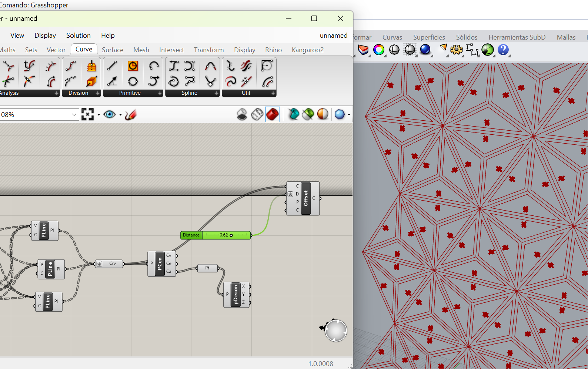Select the Offset component on canvas
588x369 pixels.
click(305, 198)
